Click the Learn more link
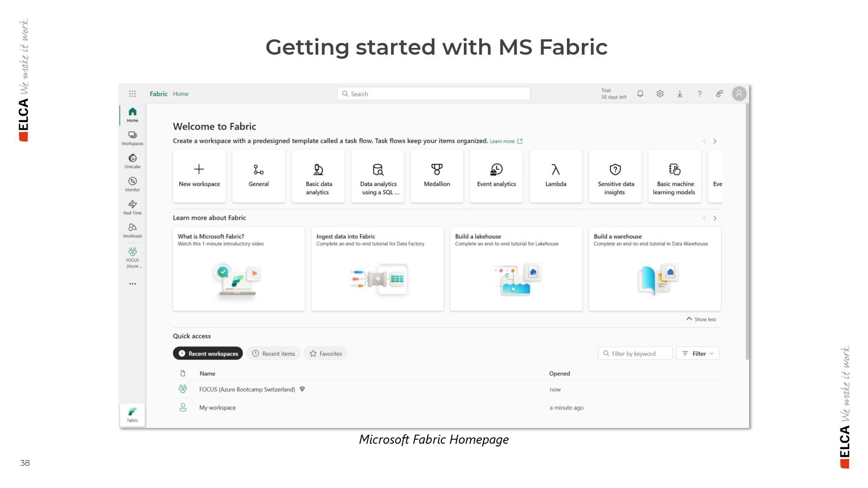868x488 pixels. pyautogui.click(x=502, y=141)
